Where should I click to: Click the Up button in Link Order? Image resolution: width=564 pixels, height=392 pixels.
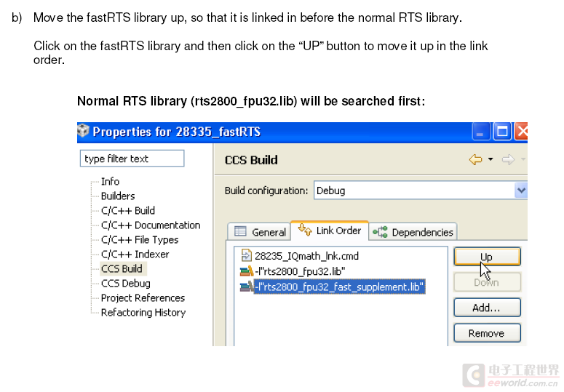tap(487, 257)
